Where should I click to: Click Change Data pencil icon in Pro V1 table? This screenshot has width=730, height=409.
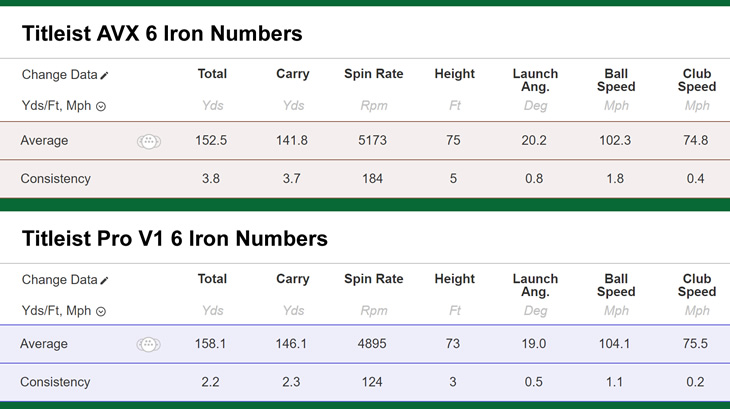pos(104,281)
